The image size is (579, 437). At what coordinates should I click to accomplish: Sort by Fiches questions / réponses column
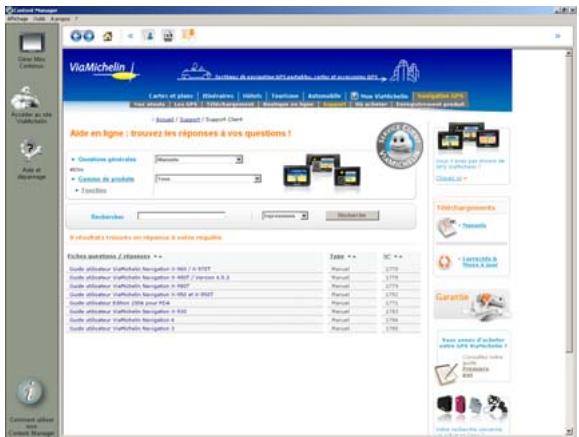[109, 256]
